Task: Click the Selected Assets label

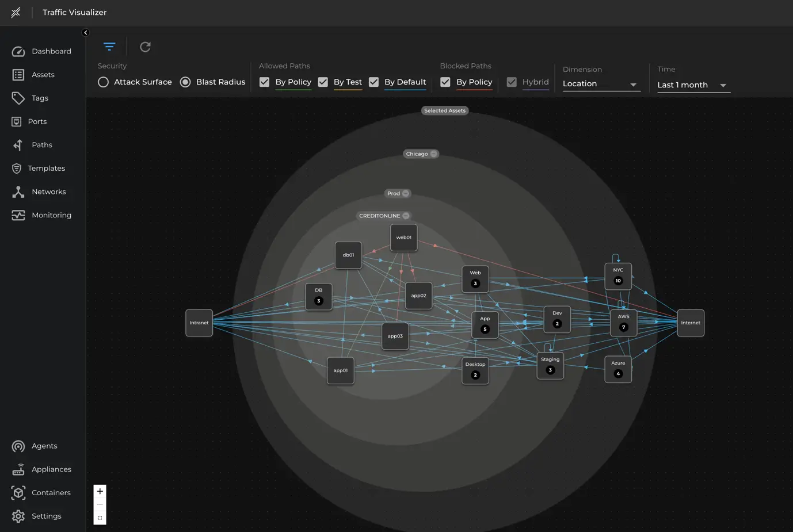Action: 445,110
